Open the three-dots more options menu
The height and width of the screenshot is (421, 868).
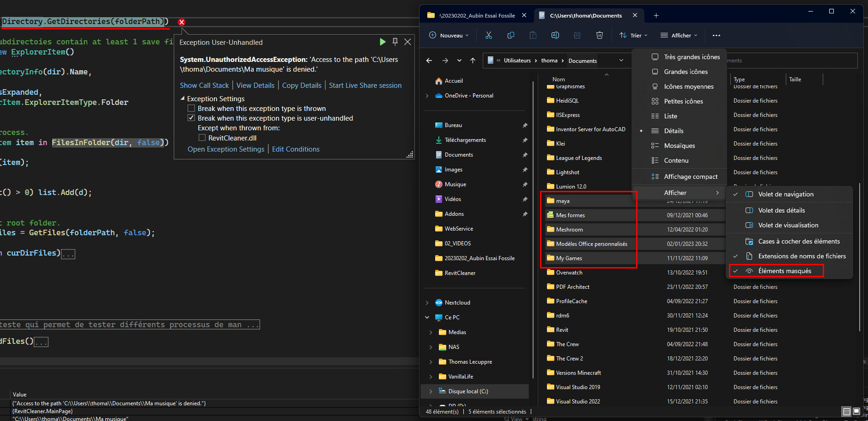point(716,35)
